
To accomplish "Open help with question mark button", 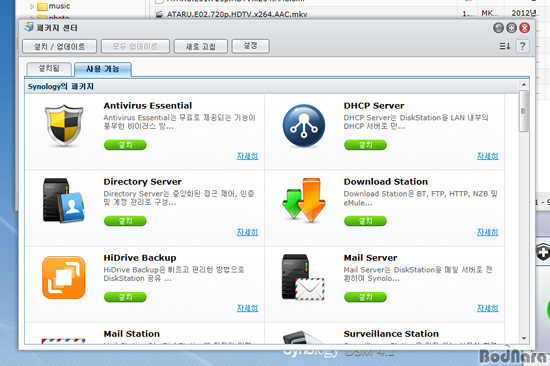I will tap(522, 46).
